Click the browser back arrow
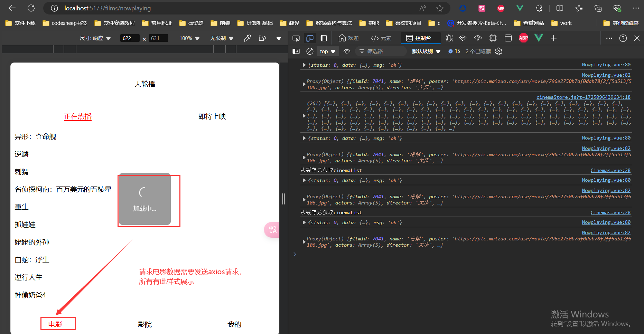Image resolution: width=644 pixels, height=334 pixels. 12,8
